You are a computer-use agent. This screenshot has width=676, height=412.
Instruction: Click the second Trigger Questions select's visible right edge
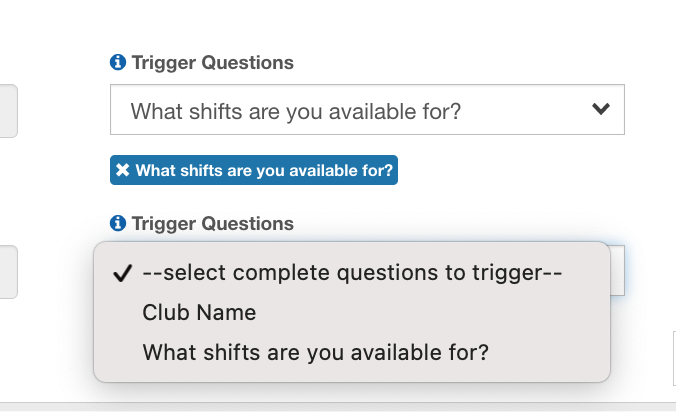617,270
